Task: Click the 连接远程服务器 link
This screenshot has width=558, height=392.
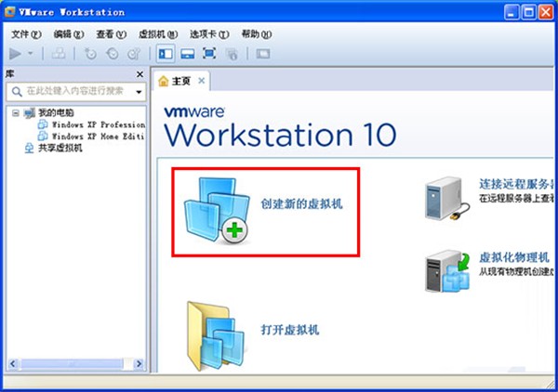Action: click(x=516, y=184)
